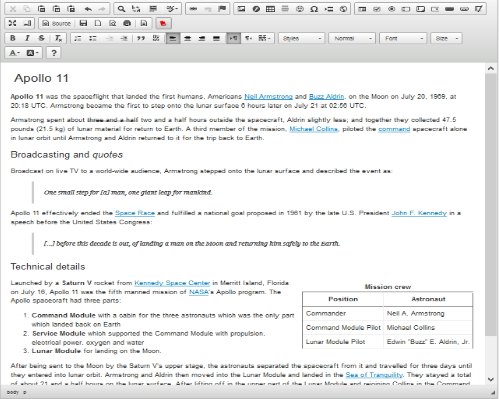Click the New Page icon
The image size is (499, 399).
tap(98, 23)
